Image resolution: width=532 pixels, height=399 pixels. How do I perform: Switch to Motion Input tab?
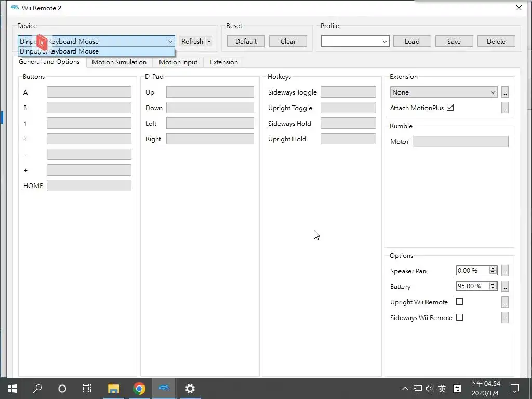click(x=178, y=62)
